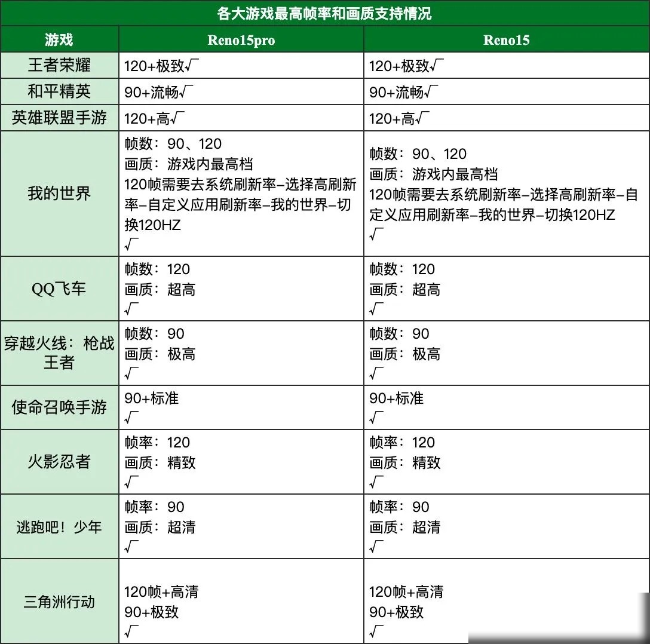Select 90+极致 in Reno15 三角洲行动 cell
650x644 pixels.
click(396, 612)
